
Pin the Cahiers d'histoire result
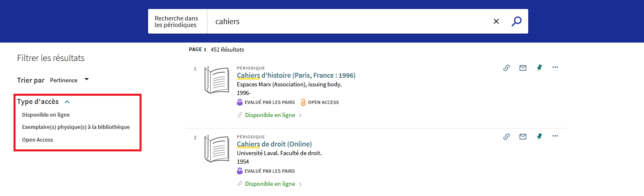tap(539, 68)
